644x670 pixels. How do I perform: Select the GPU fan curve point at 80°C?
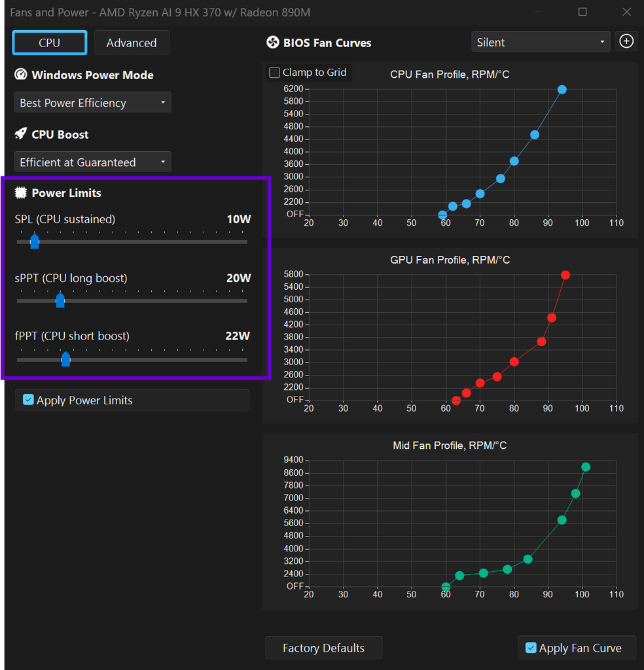click(514, 362)
